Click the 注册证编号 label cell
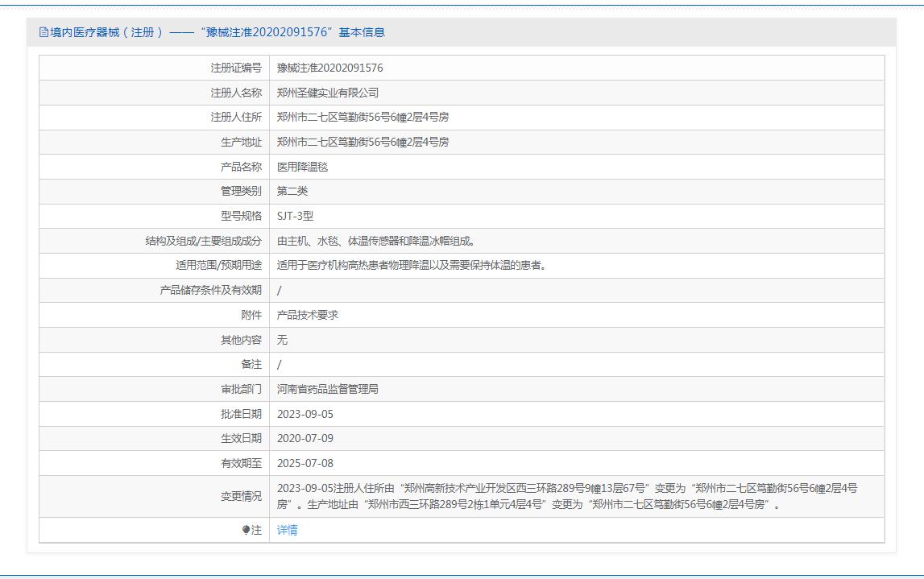This screenshot has width=924, height=579. [x=155, y=68]
